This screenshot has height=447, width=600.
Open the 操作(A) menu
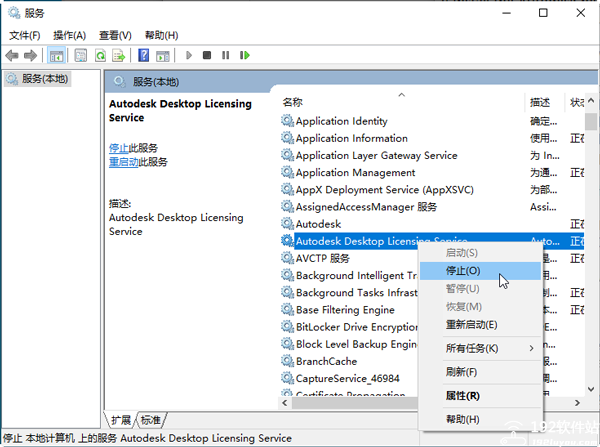tap(69, 36)
